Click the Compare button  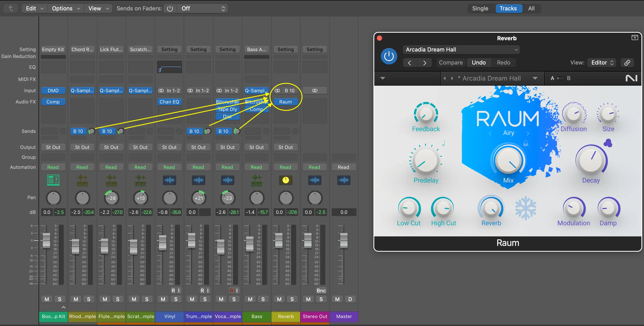451,63
